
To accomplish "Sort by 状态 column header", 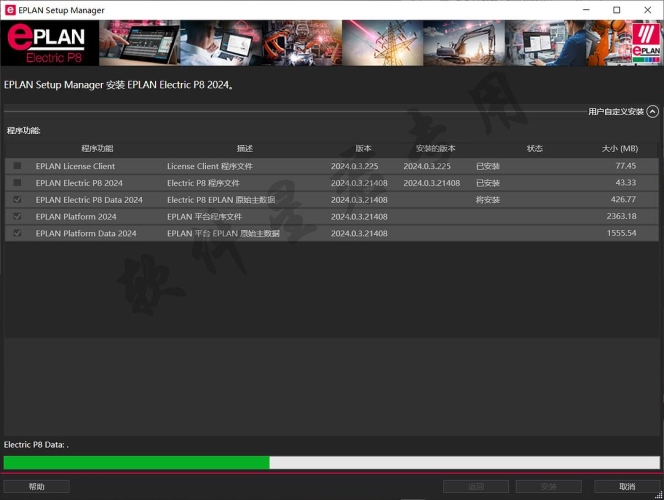I will pyautogui.click(x=534, y=149).
